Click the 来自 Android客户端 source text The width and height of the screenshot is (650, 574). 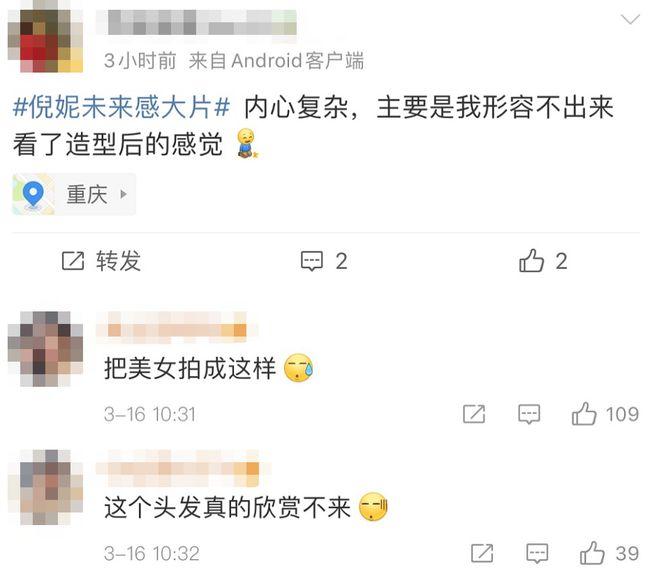276,61
